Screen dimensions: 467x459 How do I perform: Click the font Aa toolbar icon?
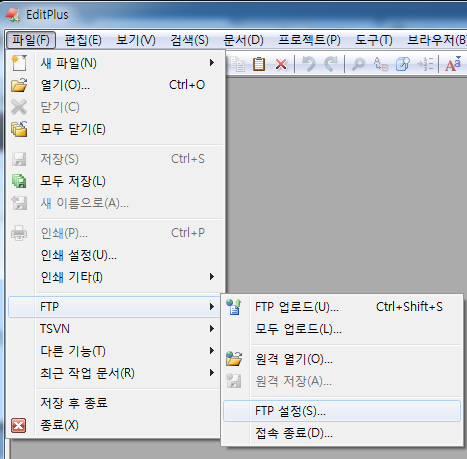[453, 64]
